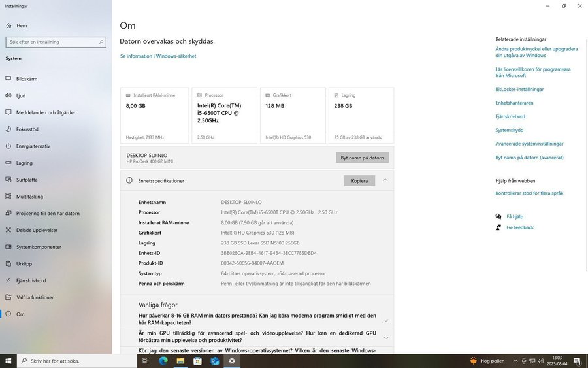This screenshot has height=368, width=588.
Task: Click the 64-bitars operativsystem Systemtyp value
Action: pyautogui.click(x=273, y=273)
